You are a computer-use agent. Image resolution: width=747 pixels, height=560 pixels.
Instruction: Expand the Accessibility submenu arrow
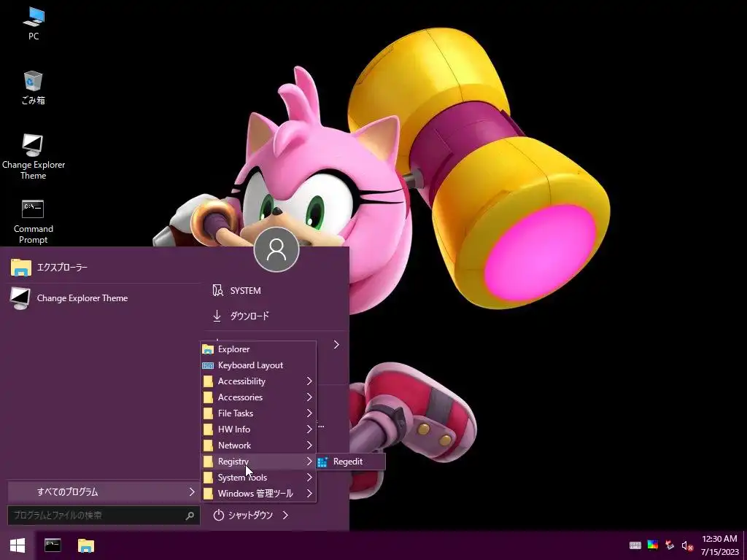point(309,381)
